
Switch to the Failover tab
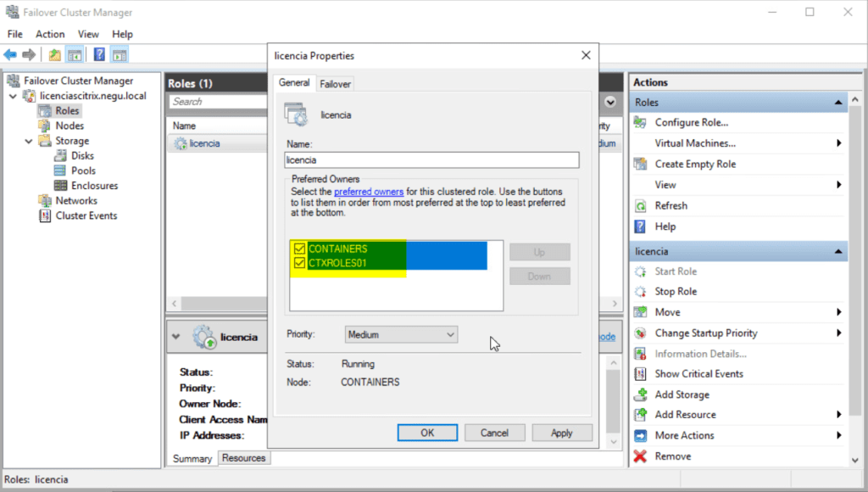335,83
